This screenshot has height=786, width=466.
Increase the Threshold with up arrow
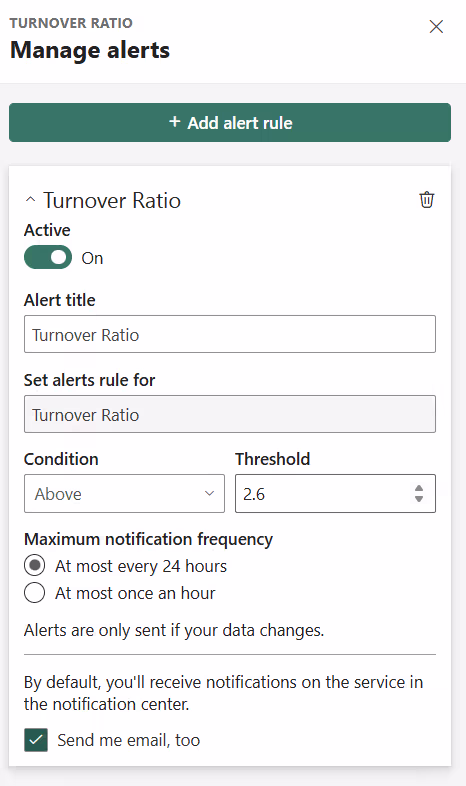[x=419, y=488]
